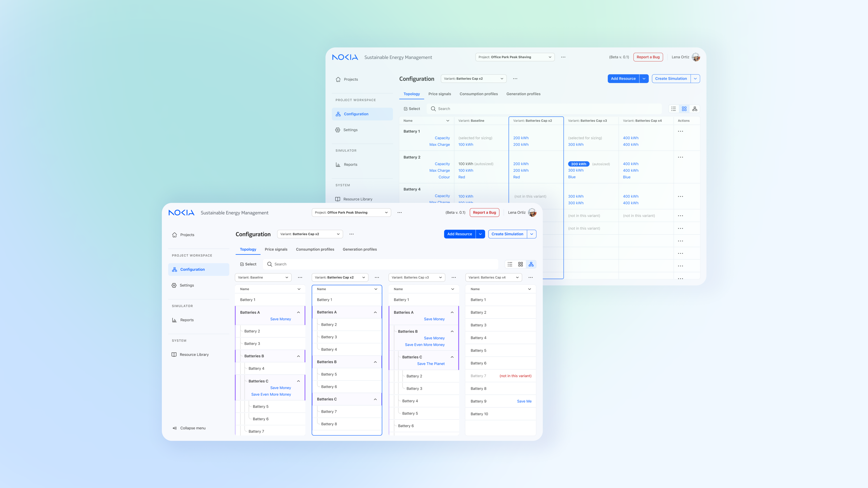868x488 pixels.
Task: Select the list view layout icon
Action: click(x=510, y=264)
